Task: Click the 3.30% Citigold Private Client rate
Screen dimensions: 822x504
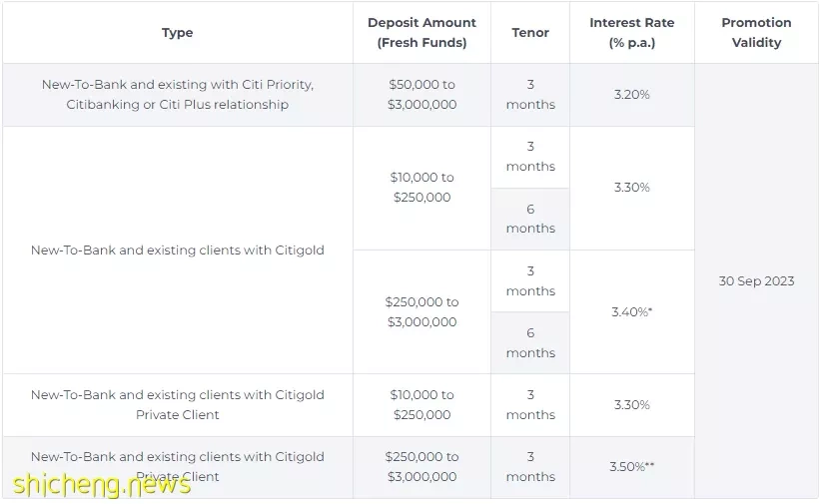Action: coord(631,405)
